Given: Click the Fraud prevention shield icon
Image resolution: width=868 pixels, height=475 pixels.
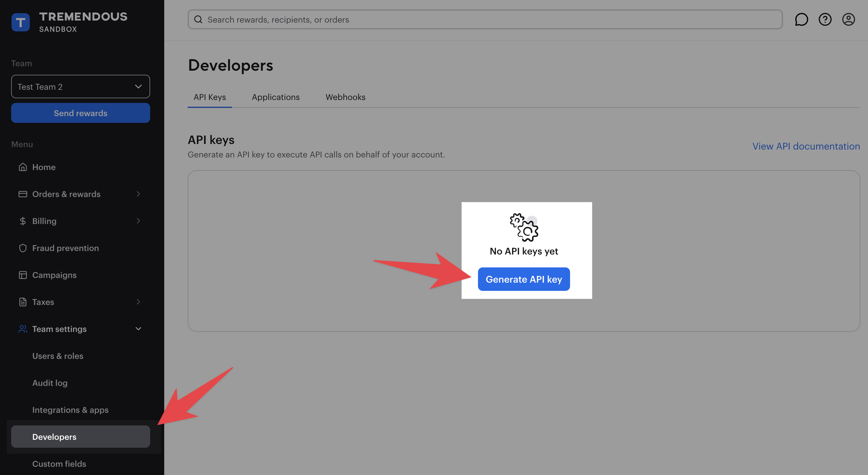Looking at the screenshot, I should [x=23, y=248].
